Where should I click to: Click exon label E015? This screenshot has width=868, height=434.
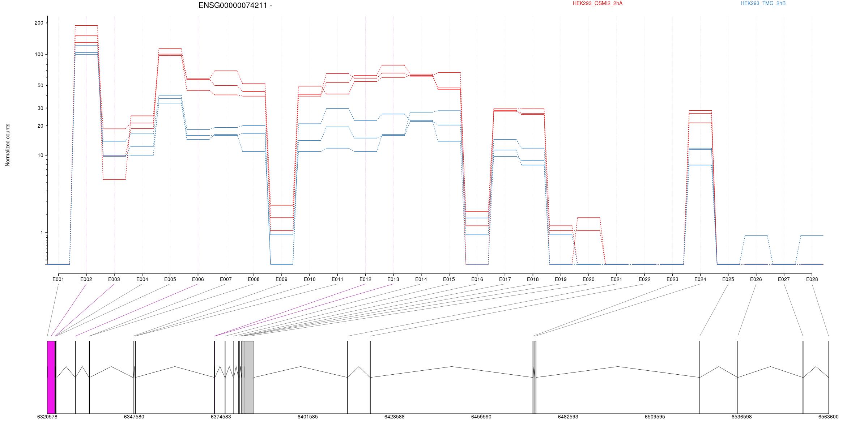449,279
